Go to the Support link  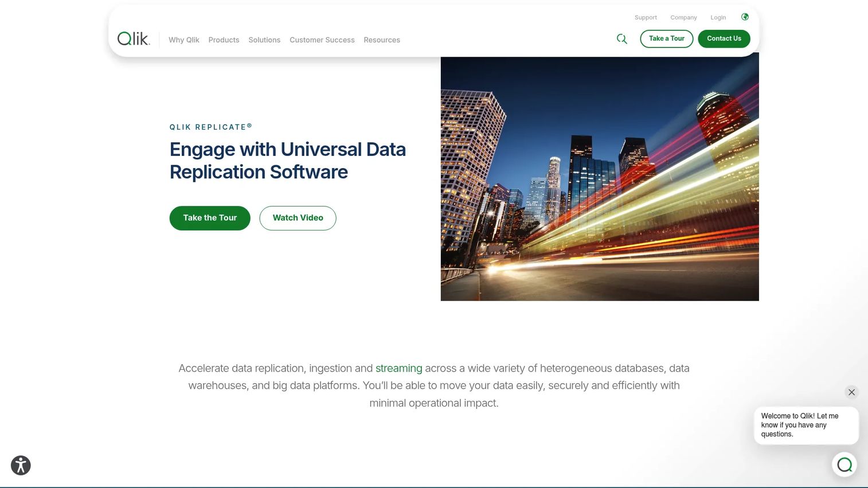[x=646, y=18]
